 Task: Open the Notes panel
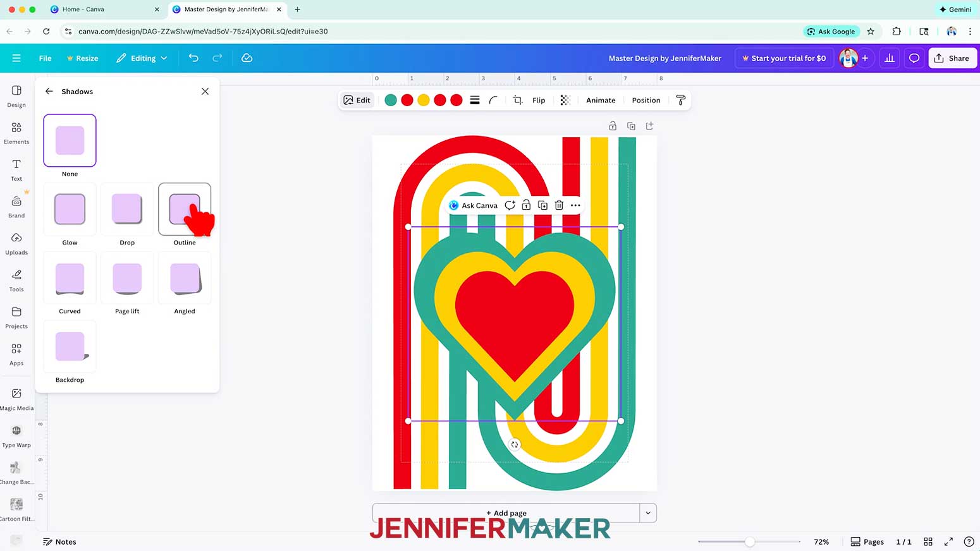click(x=59, y=542)
